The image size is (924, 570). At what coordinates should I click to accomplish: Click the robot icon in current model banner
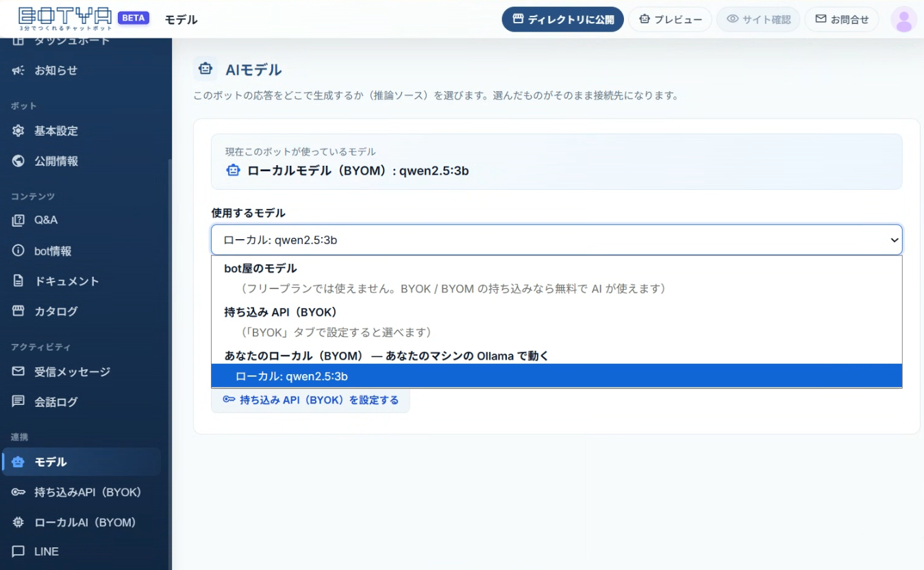coord(233,171)
